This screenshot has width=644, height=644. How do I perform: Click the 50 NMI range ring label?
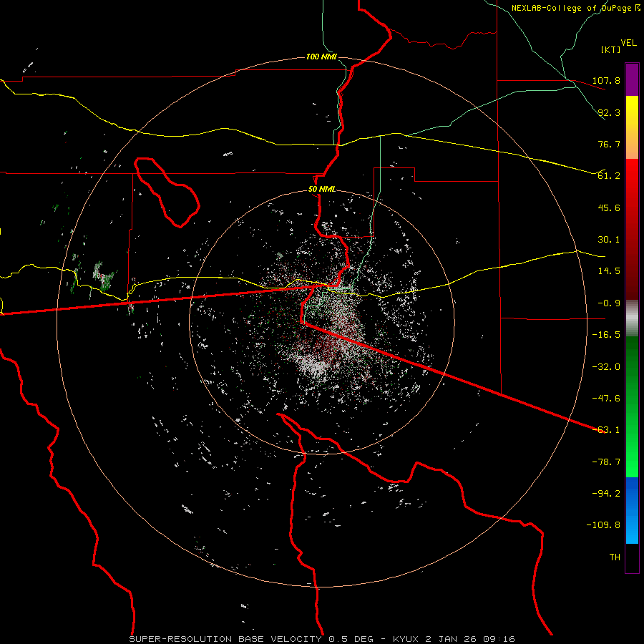tap(321, 190)
